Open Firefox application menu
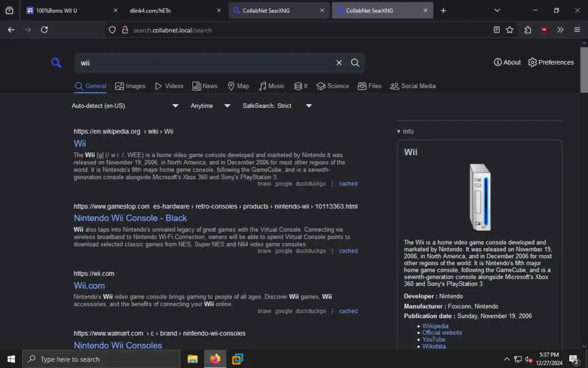 coord(577,30)
